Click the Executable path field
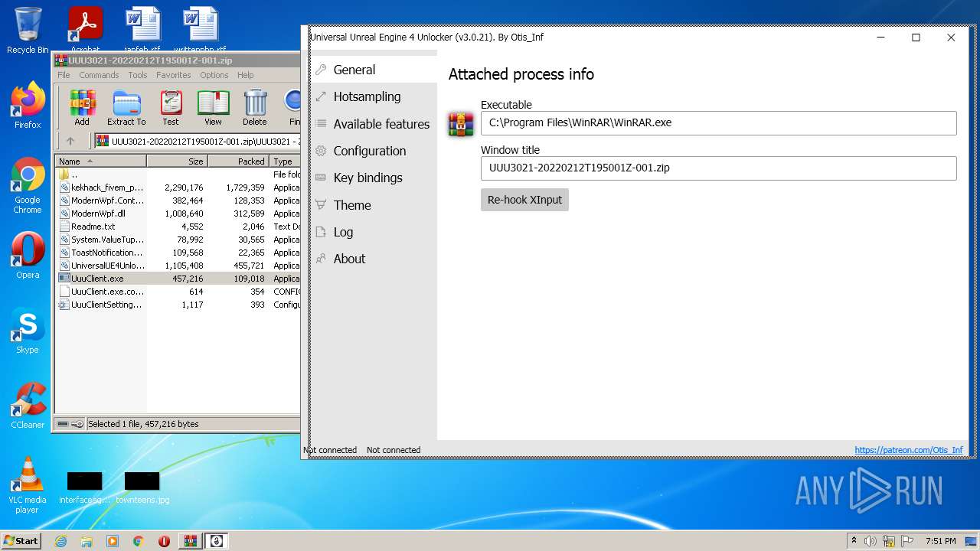The width and height of the screenshot is (980, 551). click(x=718, y=122)
